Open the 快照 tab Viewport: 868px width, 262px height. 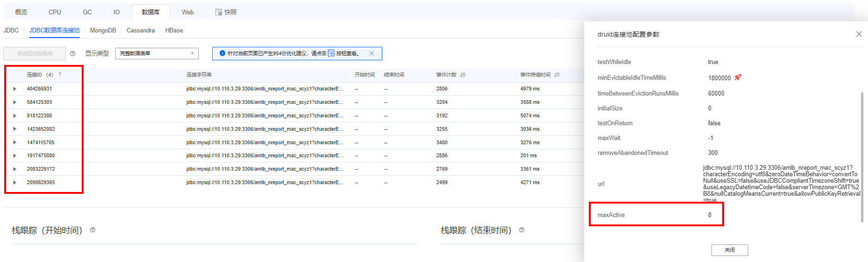[x=226, y=12]
